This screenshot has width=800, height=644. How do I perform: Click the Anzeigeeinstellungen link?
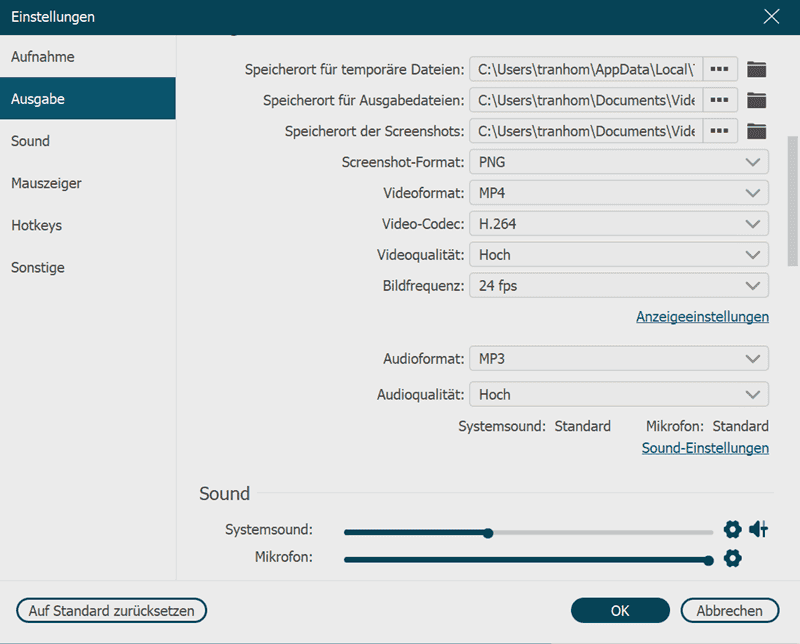(x=702, y=317)
